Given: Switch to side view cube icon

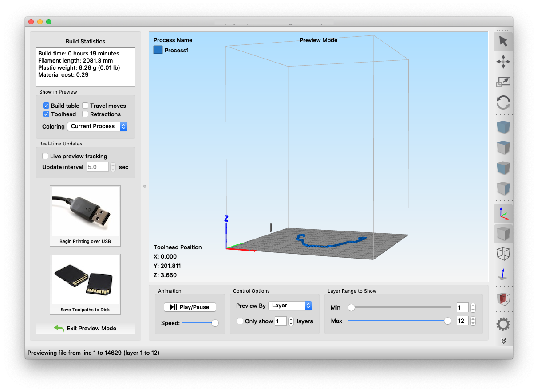Looking at the screenshot, I should [503, 189].
